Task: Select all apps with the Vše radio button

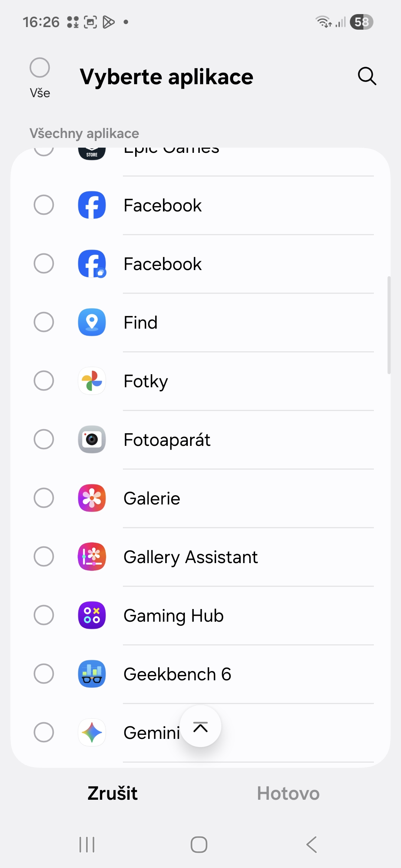Action: coord(40,68)
